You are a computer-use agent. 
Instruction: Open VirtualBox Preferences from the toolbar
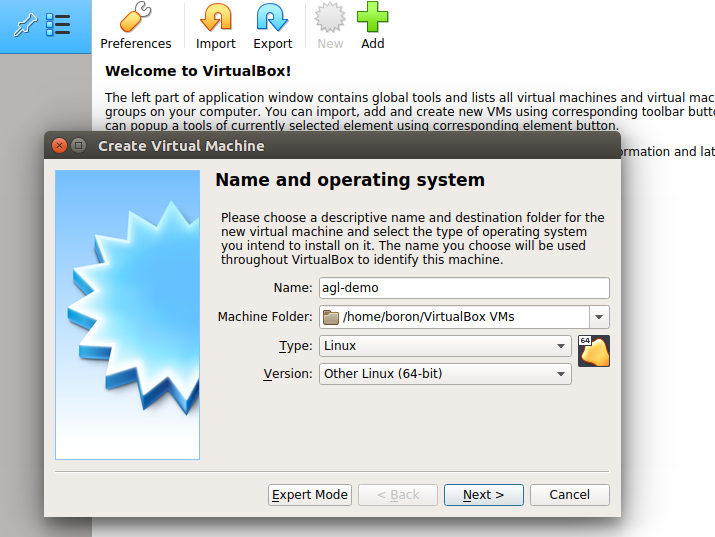click(136, 26)
